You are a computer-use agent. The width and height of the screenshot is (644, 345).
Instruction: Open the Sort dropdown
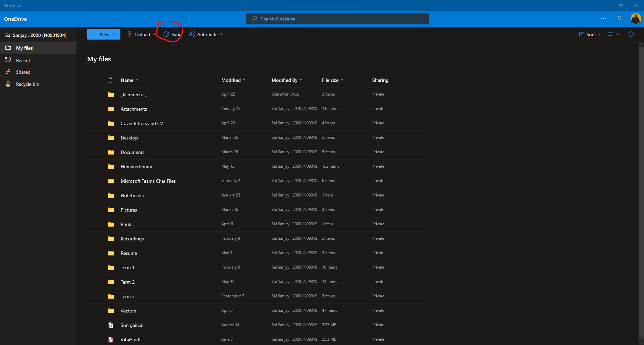point(589,35)
